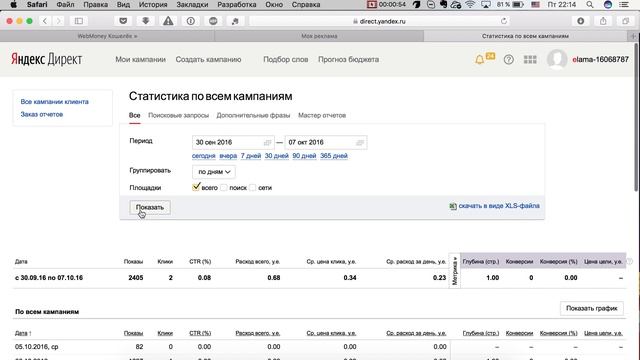Select сегодня period shortcut
The width and height of the screenshot is (640, 360).
click(203, 156)
